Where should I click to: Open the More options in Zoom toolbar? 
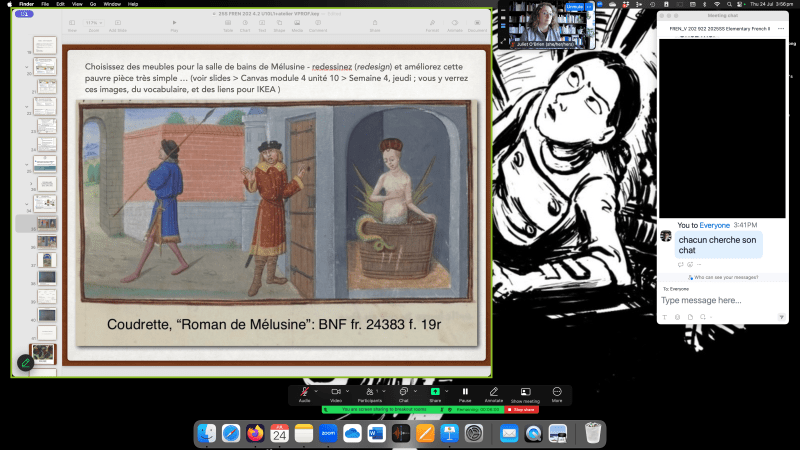tap(557, 391)
